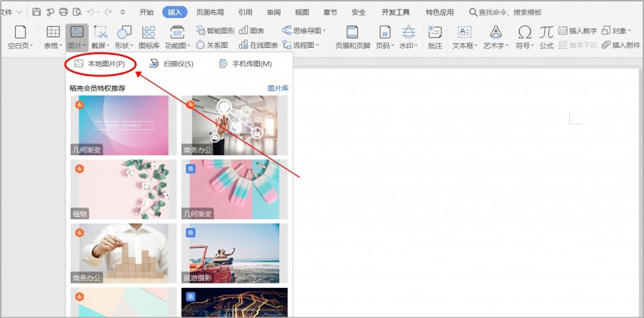The height and width of the screenshot is (318, 644).
Task: Insert 艺术字 word art
Action: coord(496,37)
